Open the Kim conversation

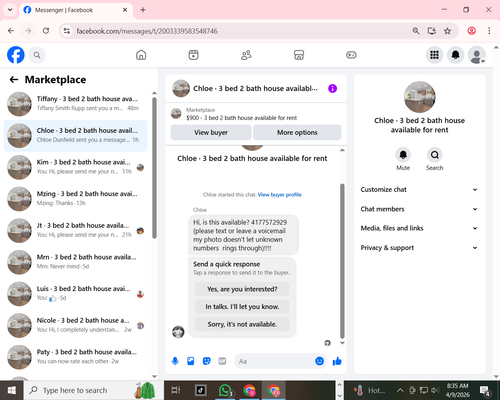(x=75, y=167)
